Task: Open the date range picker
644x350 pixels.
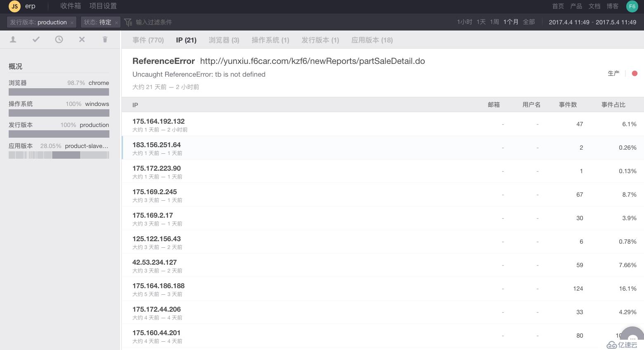Action: tap(592, 22)
